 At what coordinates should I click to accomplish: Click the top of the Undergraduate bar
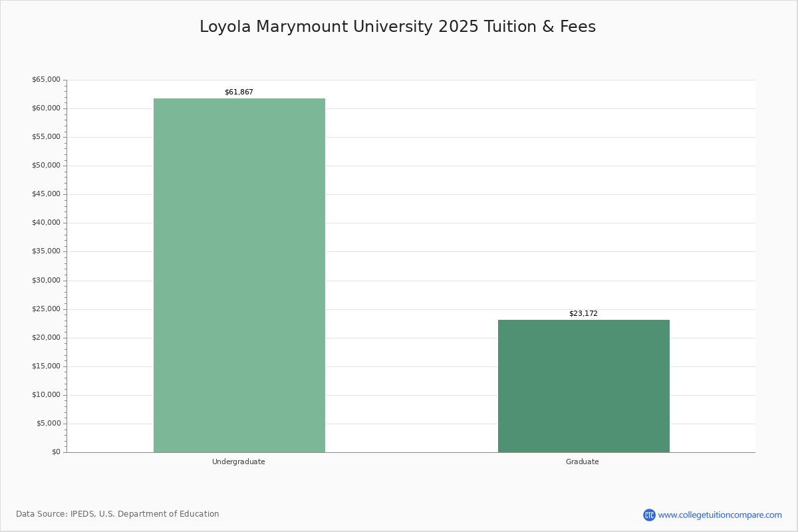tap(239, 98)
